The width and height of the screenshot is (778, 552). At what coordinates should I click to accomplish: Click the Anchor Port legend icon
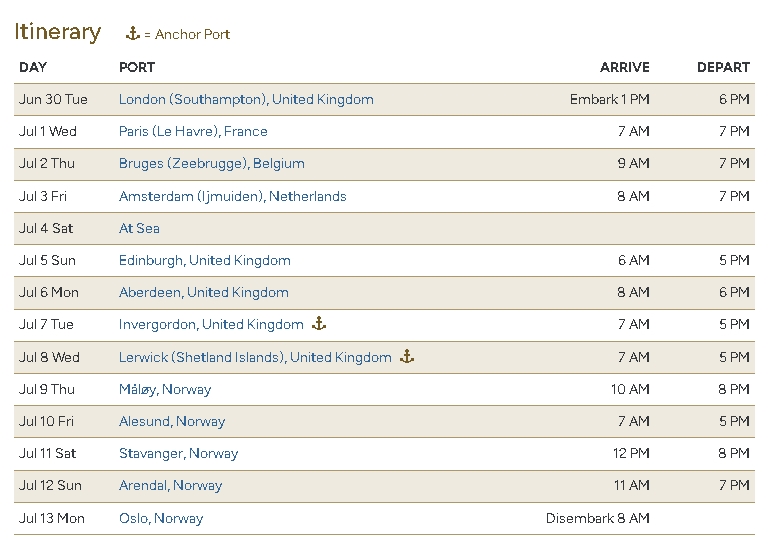click(132, 34)
